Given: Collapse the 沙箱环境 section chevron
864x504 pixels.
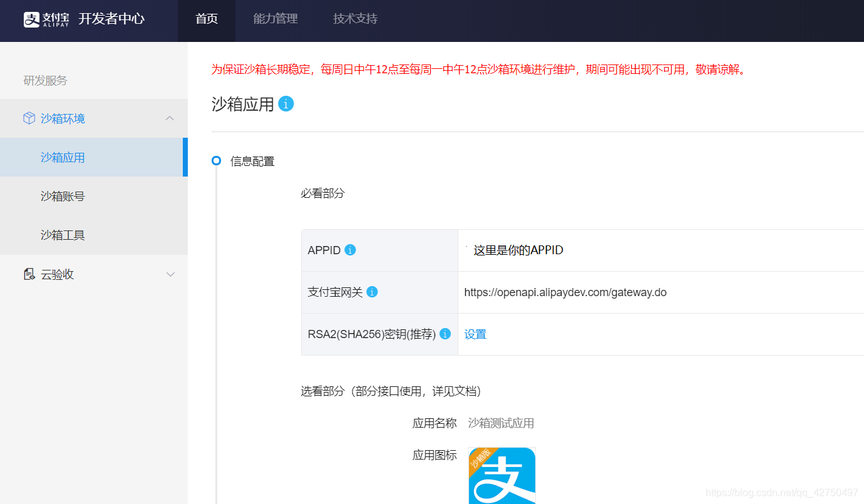Looking at the screenshot, I should point(170,118).
